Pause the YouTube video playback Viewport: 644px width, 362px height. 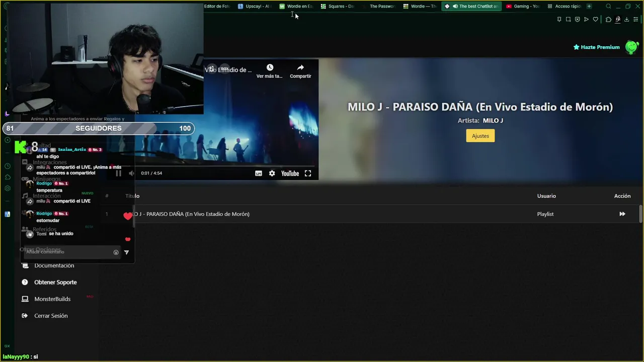coord(118,173)
